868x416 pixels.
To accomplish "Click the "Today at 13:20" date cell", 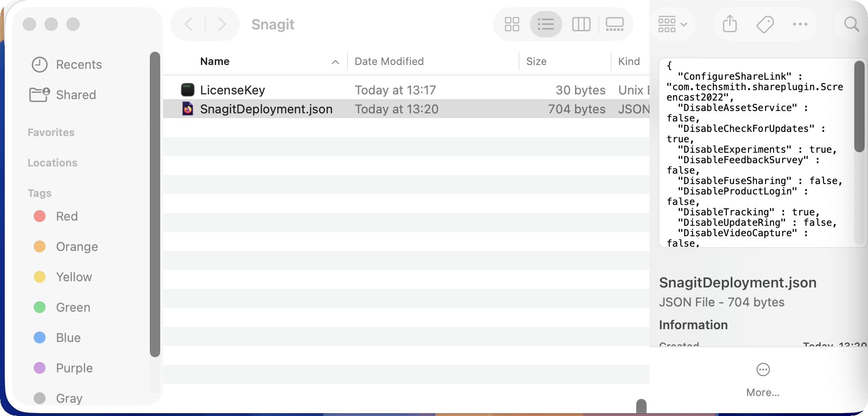I will tap(397, 109).
